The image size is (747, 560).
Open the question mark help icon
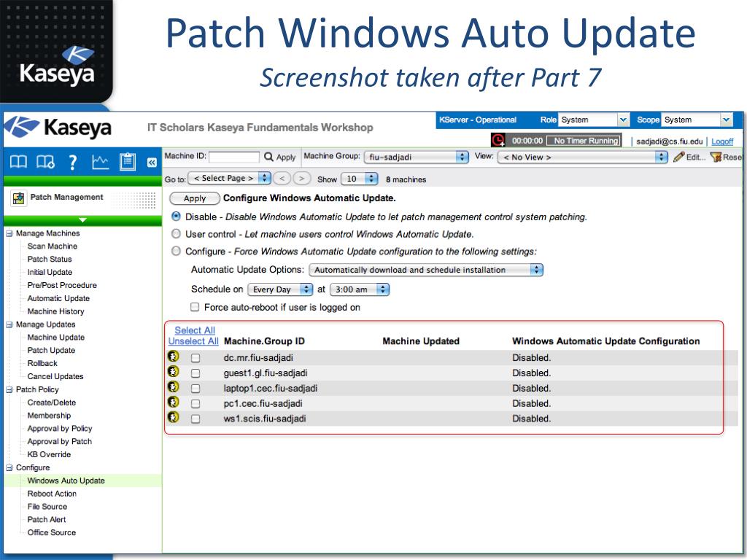(x=72, y=163)
